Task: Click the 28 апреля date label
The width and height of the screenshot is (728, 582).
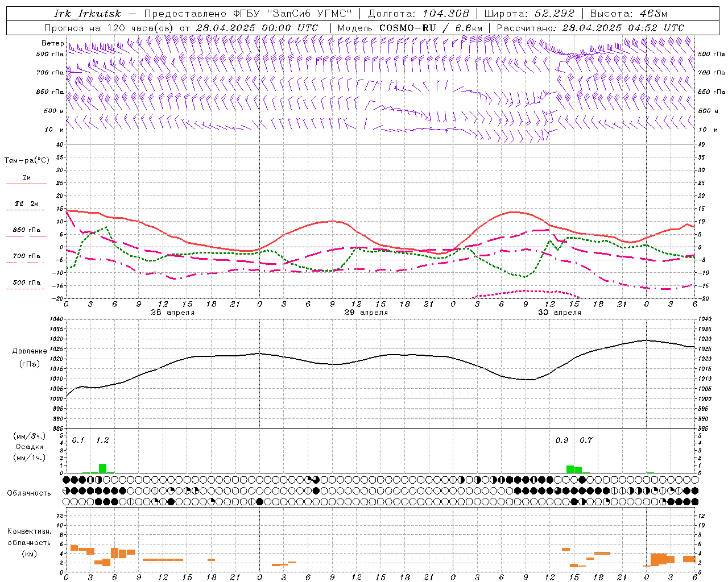Action: coord(172,313)
